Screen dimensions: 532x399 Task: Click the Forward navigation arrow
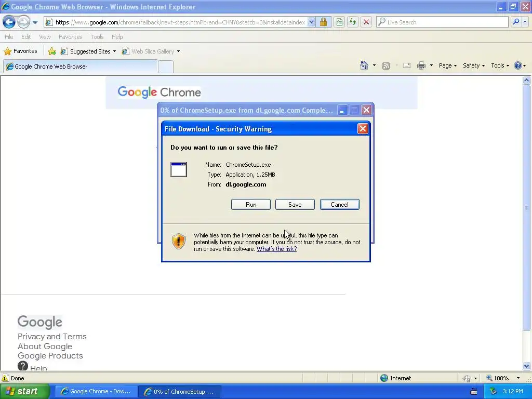[x=23, y=22]
